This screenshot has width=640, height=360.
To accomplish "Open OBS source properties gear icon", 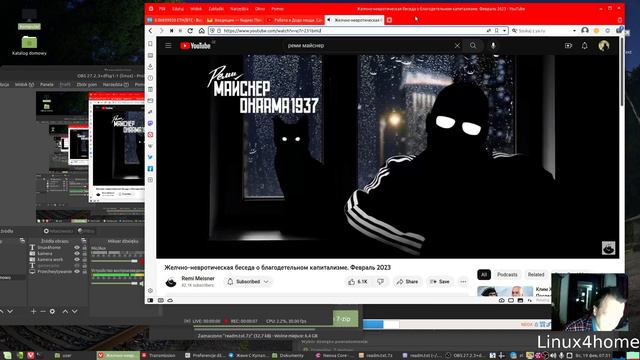I will click(52, 311).
